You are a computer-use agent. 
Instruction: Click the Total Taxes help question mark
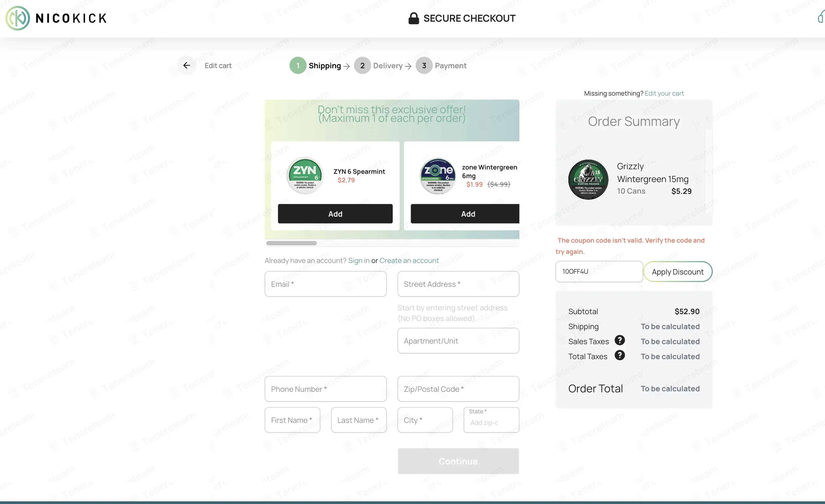(x=619, y=355)
